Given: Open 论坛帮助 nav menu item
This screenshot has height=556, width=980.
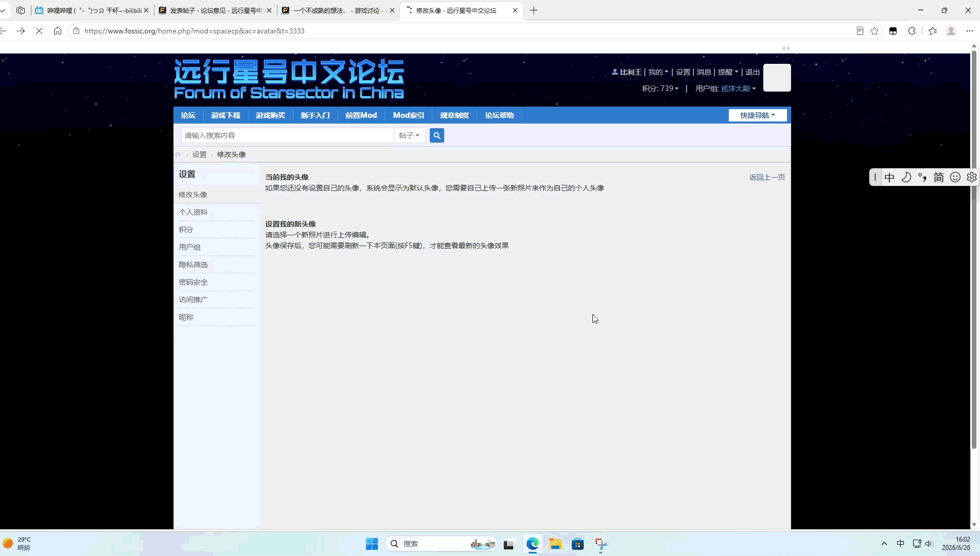Looking at the screenshot, I should 499,115.
